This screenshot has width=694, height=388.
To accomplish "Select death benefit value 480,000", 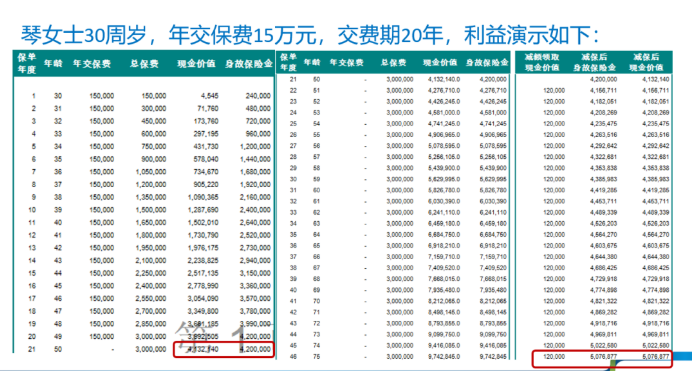I will coord(258,108).
